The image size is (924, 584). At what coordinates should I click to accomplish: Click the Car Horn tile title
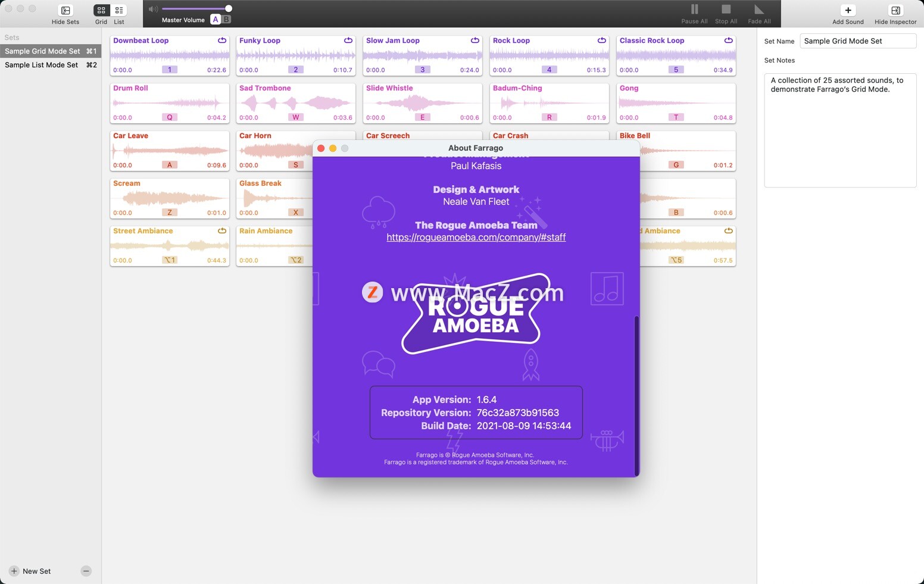(x=255, y=136)
